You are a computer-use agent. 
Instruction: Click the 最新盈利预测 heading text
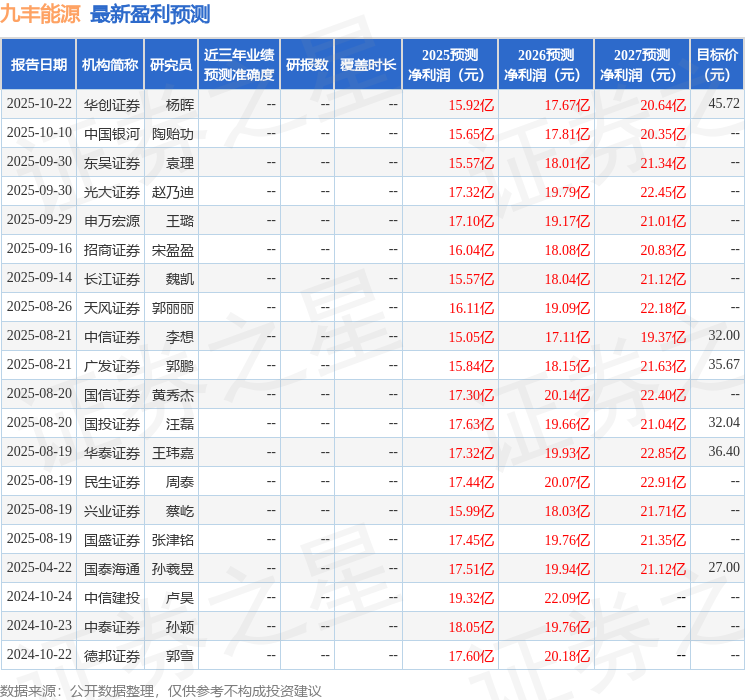click(150, 14)
